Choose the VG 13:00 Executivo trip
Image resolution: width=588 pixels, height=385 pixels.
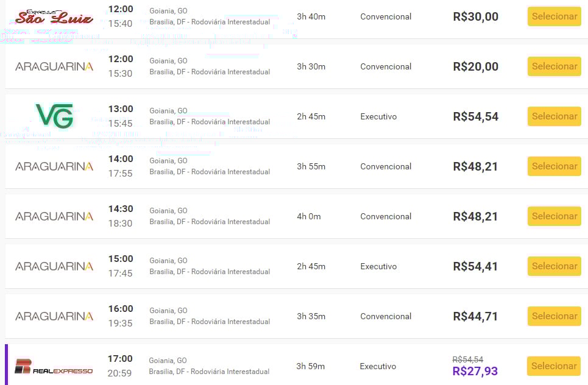pyautogui.click(x=554, y=116)
